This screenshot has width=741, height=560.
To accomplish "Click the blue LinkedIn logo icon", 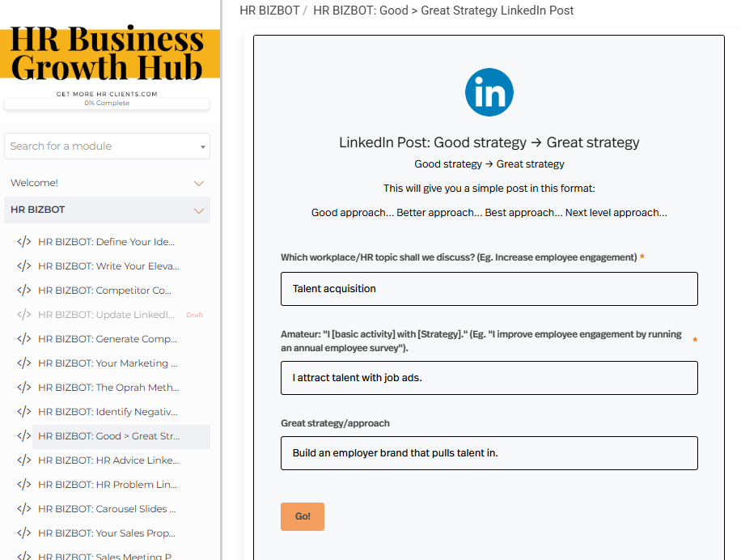I will click(489, 92).
